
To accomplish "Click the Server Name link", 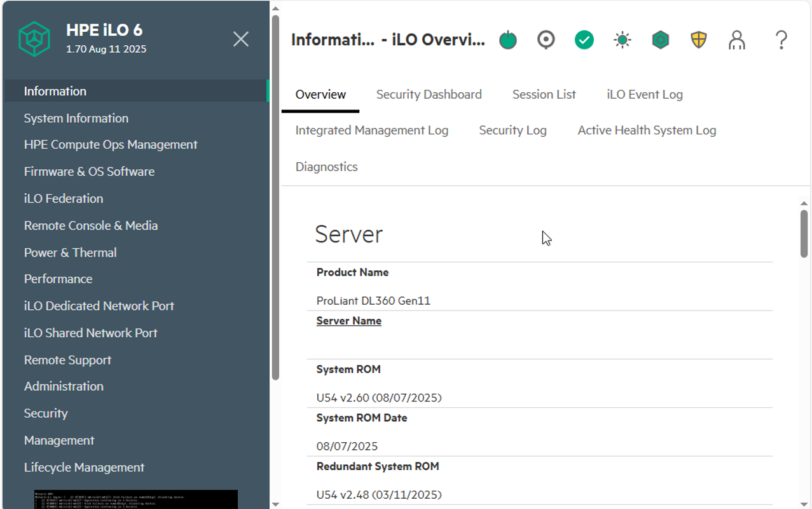I will coord(348,321).
